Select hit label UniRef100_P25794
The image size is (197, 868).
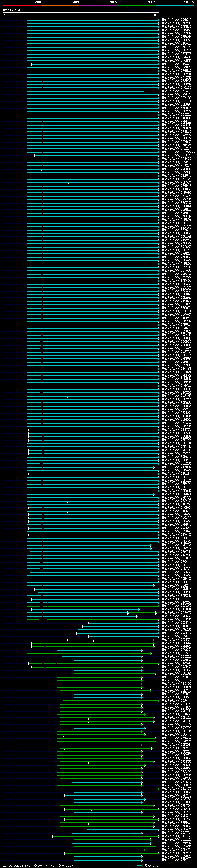point(176,47)
